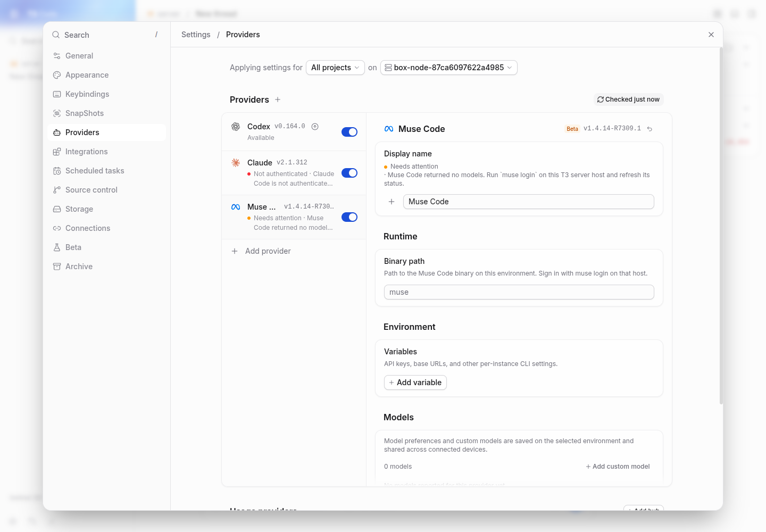Click the Meta logo next to Muse Code title

click(389, 129)
